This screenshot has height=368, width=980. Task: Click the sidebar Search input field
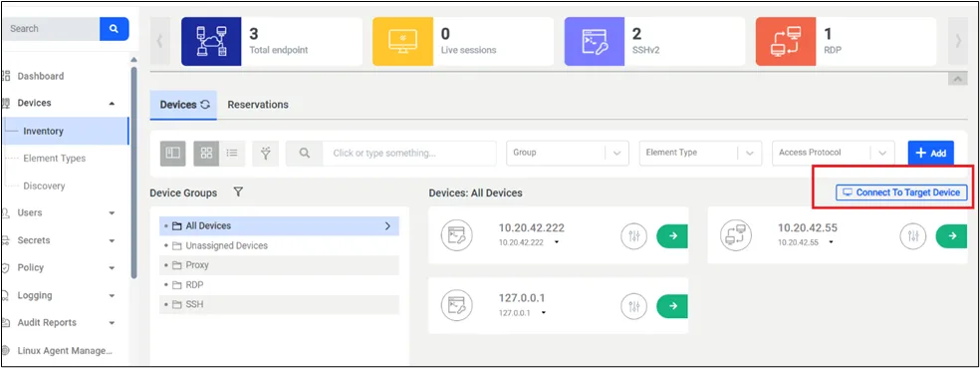coord(51,29)
